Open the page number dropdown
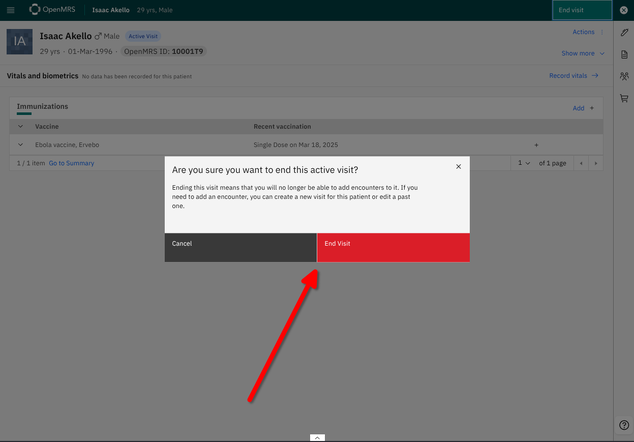 pos(524,163)
